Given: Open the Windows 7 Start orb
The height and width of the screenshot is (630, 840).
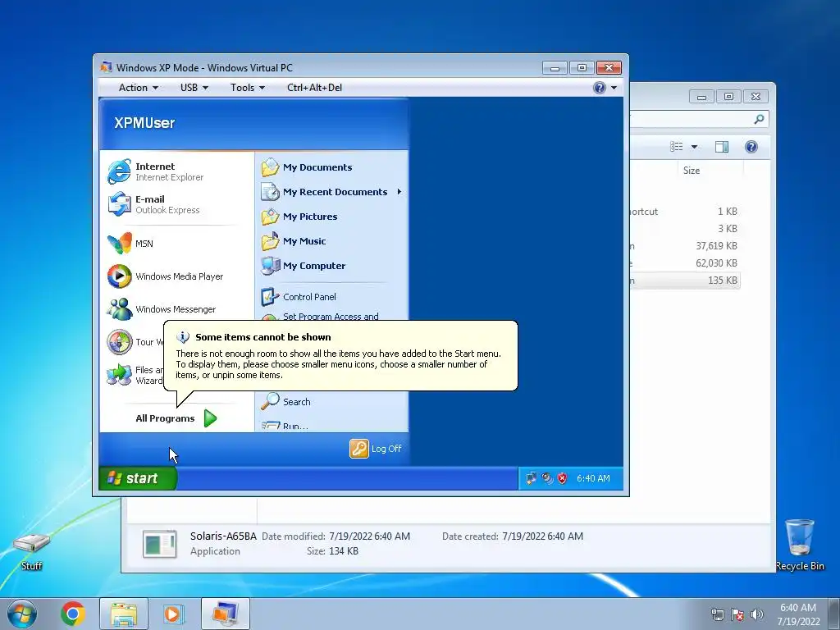Looking at the screenshot, I should (x=22, y=614).
